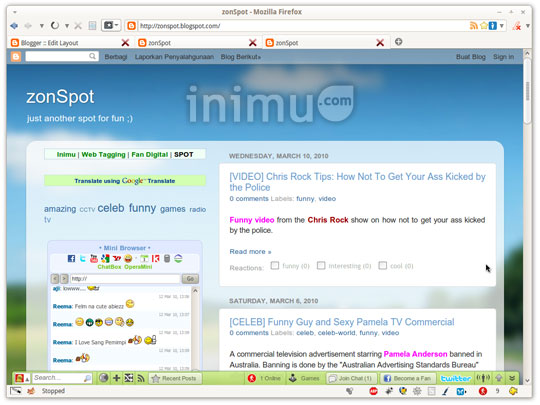The height and width of the screenshot is (405, 540).
Task: Click the Blogger navbar search field
Action: pyautogui.click(x=62, y=56)
